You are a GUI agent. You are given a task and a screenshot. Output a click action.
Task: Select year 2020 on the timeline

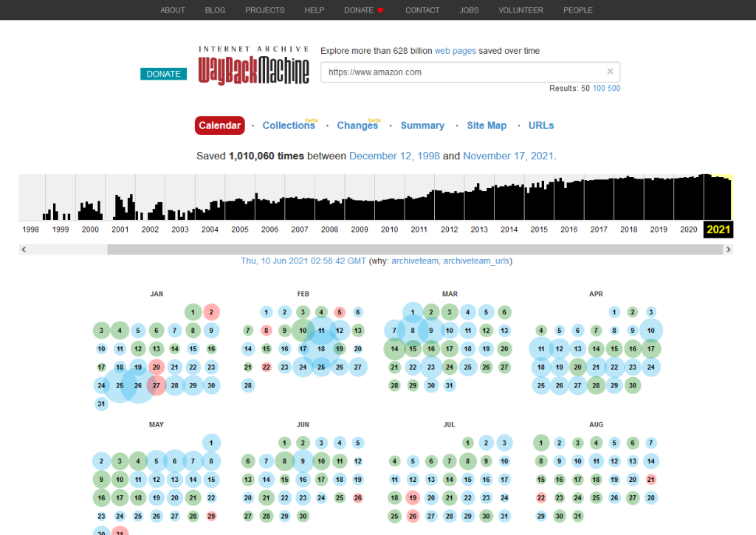click(x=689, y=229)
